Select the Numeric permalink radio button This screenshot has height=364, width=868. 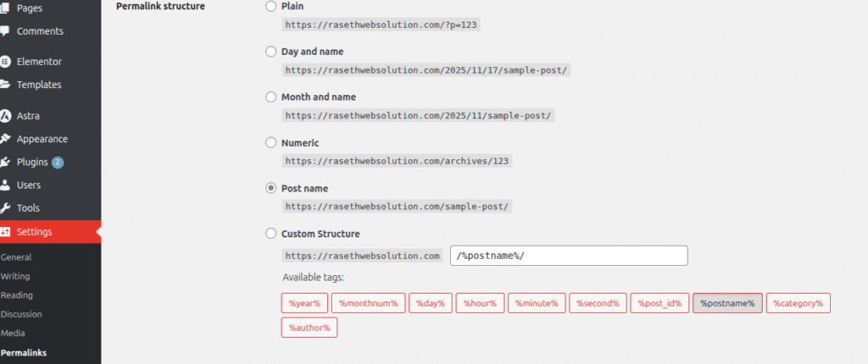[271, 143]
